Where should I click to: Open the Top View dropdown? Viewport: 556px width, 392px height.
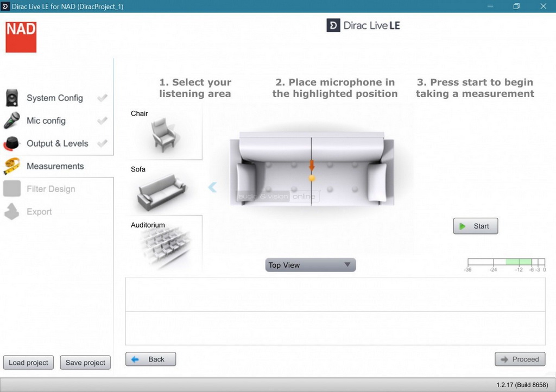(x=311, y=265)
